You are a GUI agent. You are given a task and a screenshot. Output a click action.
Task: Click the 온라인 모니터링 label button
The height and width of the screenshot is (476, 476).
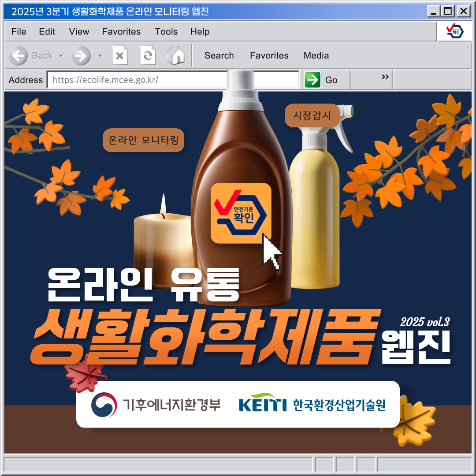tap(143, 140)
